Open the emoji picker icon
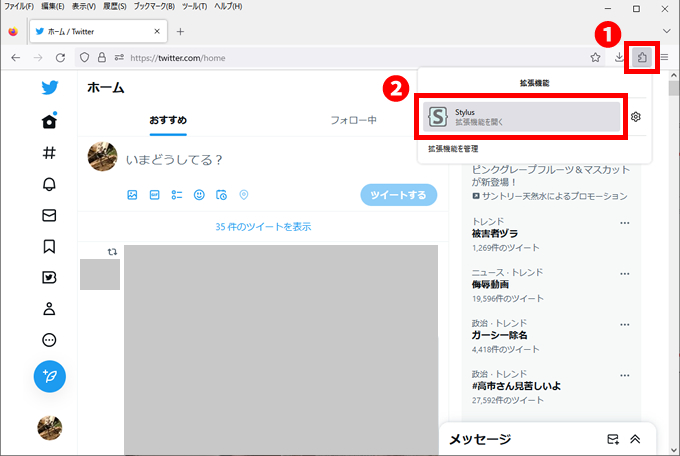 point(199,195)
